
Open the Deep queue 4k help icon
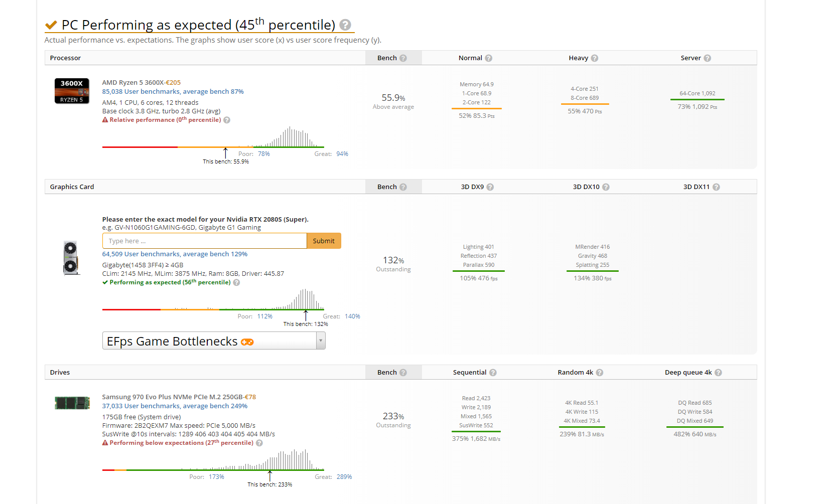[718, 373]
